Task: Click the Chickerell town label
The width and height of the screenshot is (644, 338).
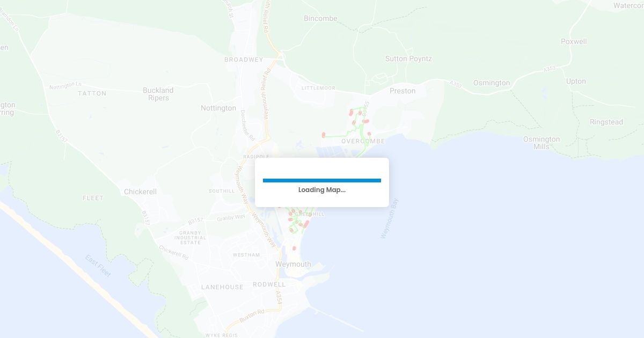Action: tap(140, 192)
